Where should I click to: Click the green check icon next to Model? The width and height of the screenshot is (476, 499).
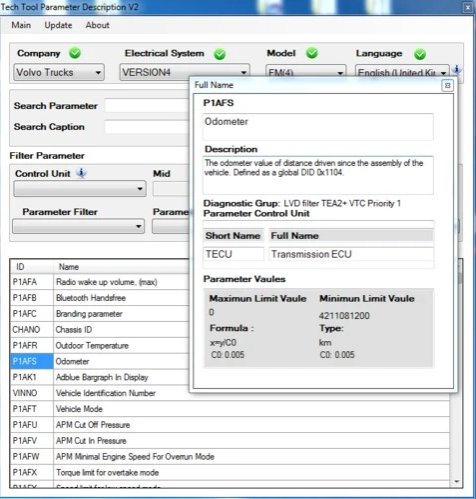tap(312, 53)
